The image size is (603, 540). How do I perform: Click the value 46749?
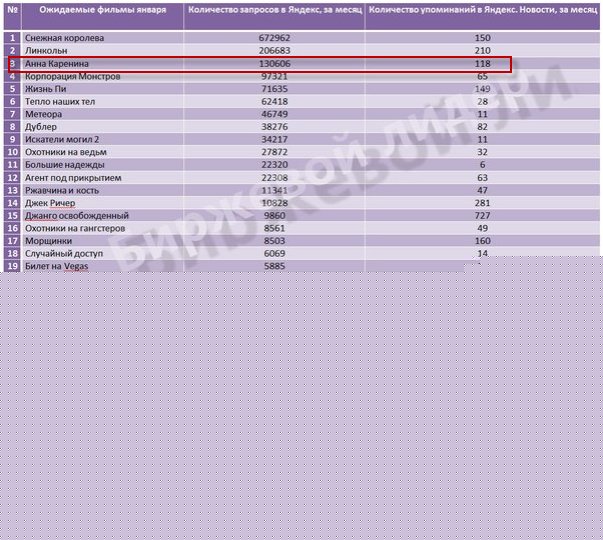(x=274, y=114)
